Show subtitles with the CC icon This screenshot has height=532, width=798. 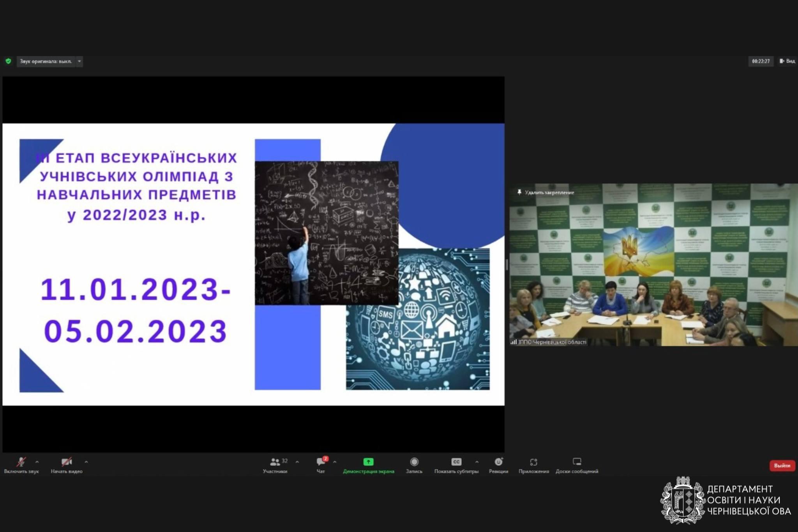point(456,462)
